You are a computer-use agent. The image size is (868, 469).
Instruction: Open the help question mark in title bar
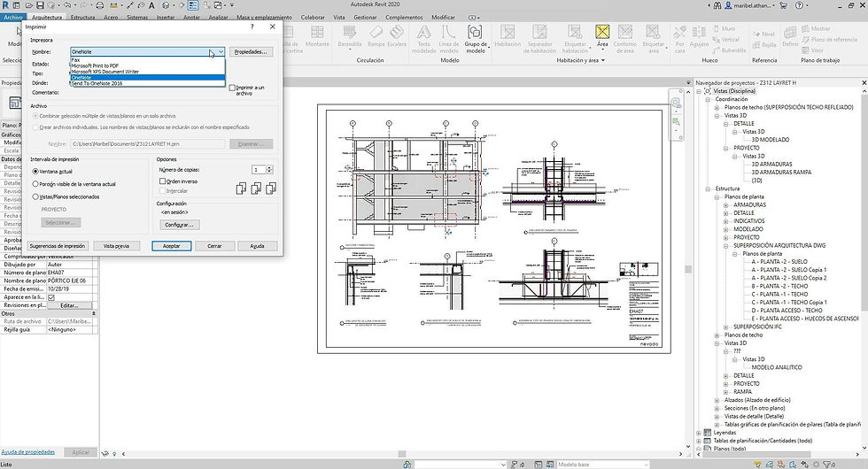pyautogui.click(x=799, y=5)
